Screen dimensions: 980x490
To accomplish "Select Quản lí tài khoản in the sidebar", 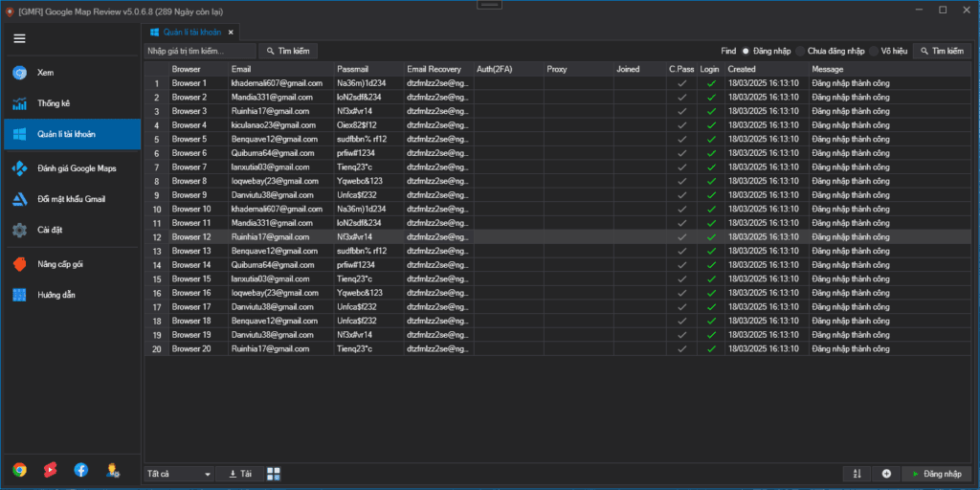I will click(72, 134).
